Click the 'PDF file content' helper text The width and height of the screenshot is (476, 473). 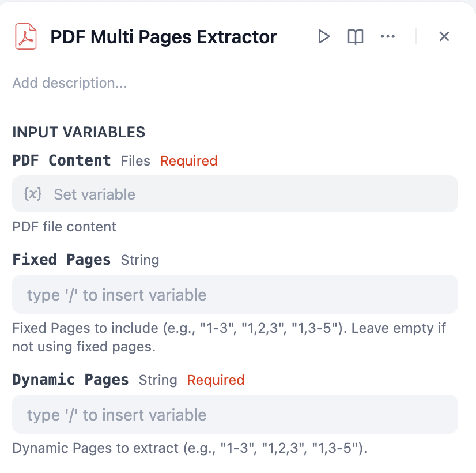[x=64, y=227]
